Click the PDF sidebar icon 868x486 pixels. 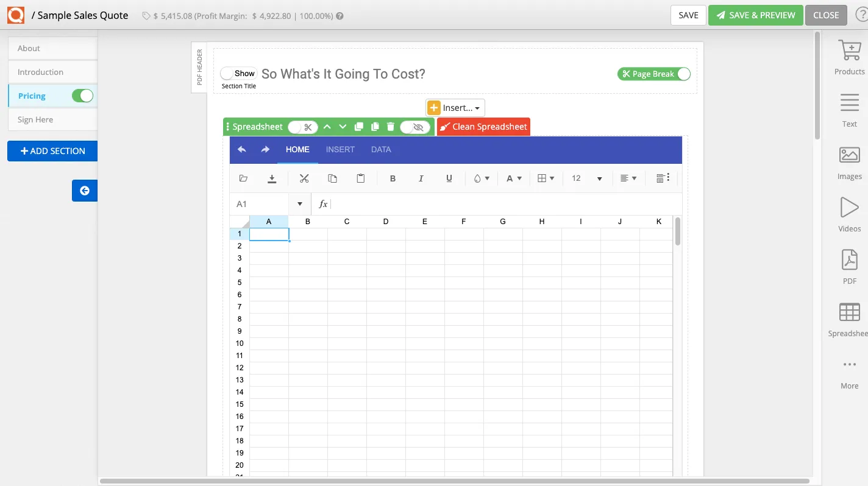[848, 266]
